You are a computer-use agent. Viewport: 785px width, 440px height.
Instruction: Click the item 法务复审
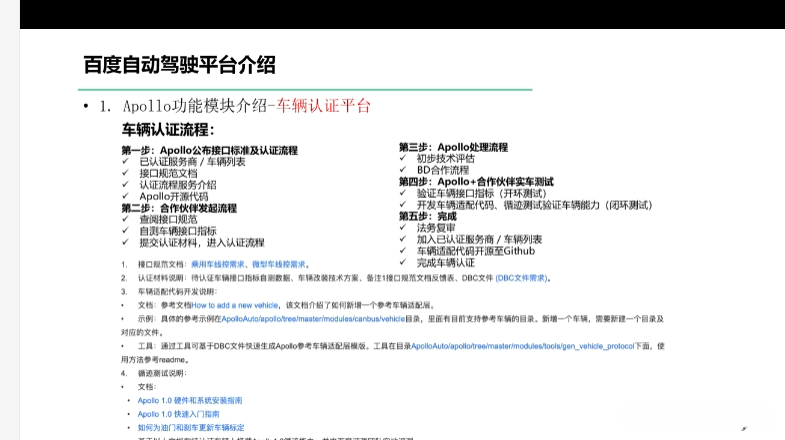tap(436, 228)
